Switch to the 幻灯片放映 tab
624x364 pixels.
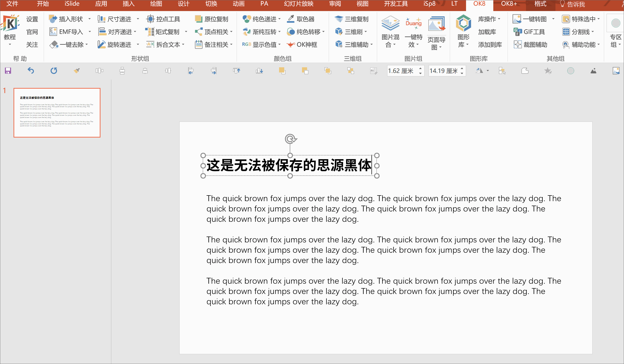[x=299, y=4]
